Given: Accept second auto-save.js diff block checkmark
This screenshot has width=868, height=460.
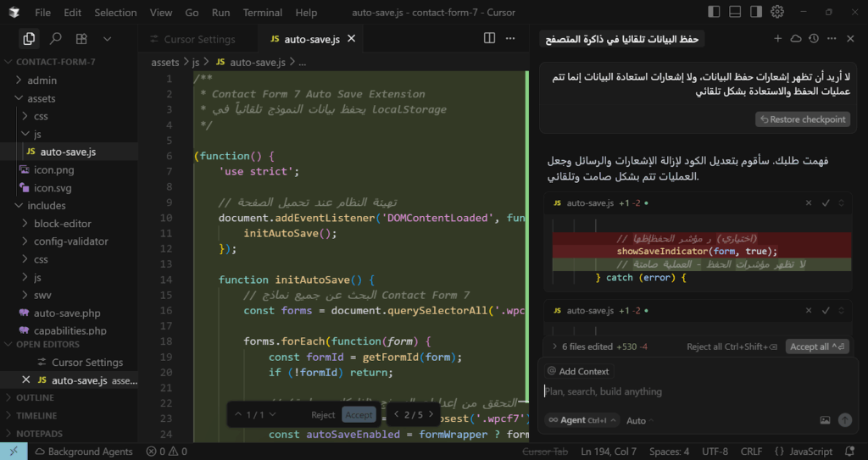Looking at the screenshot, I should pos(826,311).
